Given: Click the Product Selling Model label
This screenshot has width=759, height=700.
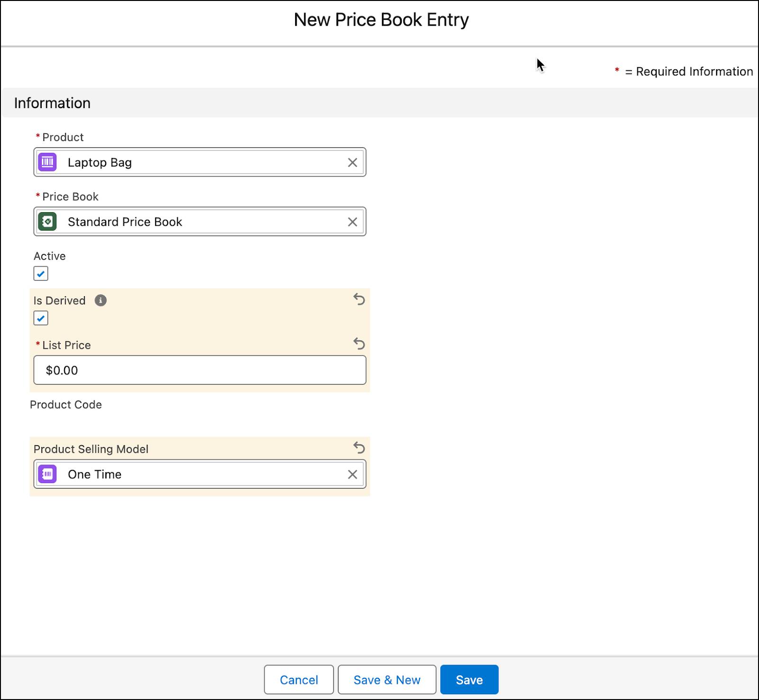Looking at the screenshot, I should click(x=91, y=449).
